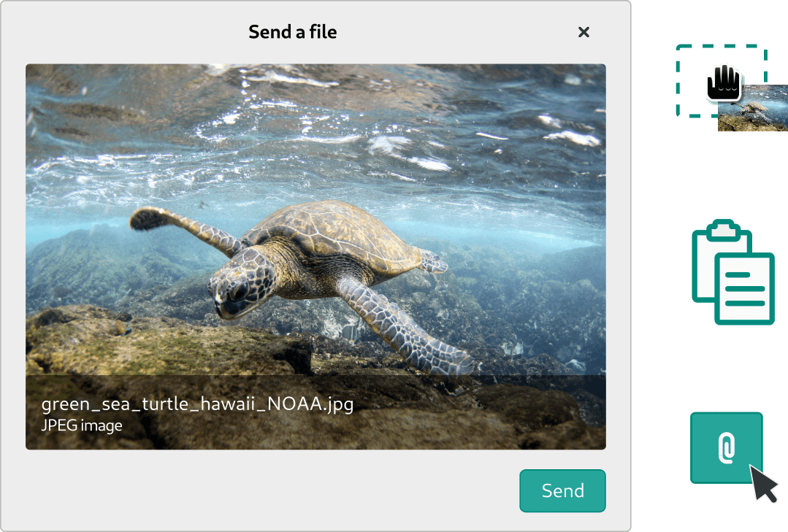Click the Send button
The height and width of the screenshot is (532, 788).
[562, 491]
